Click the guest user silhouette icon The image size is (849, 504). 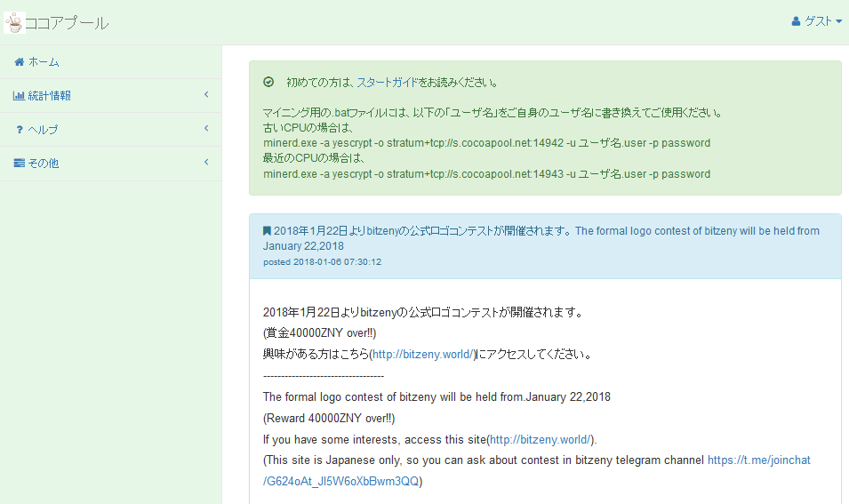click(796, 21)
